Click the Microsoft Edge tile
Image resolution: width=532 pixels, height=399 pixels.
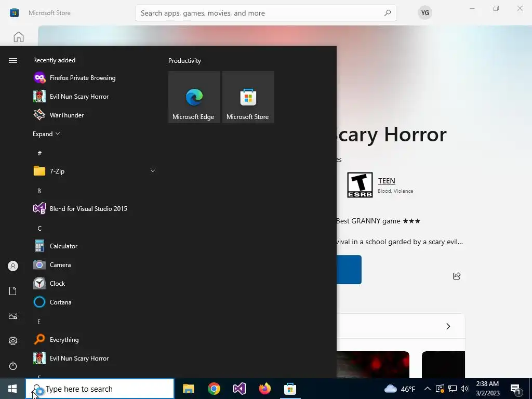194,97
